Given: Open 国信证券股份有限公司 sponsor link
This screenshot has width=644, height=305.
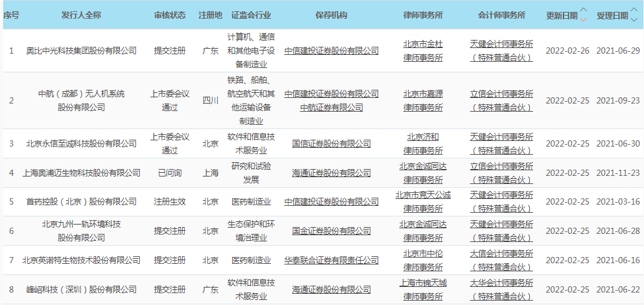Looking at the screenshot, I should point(331,143).
